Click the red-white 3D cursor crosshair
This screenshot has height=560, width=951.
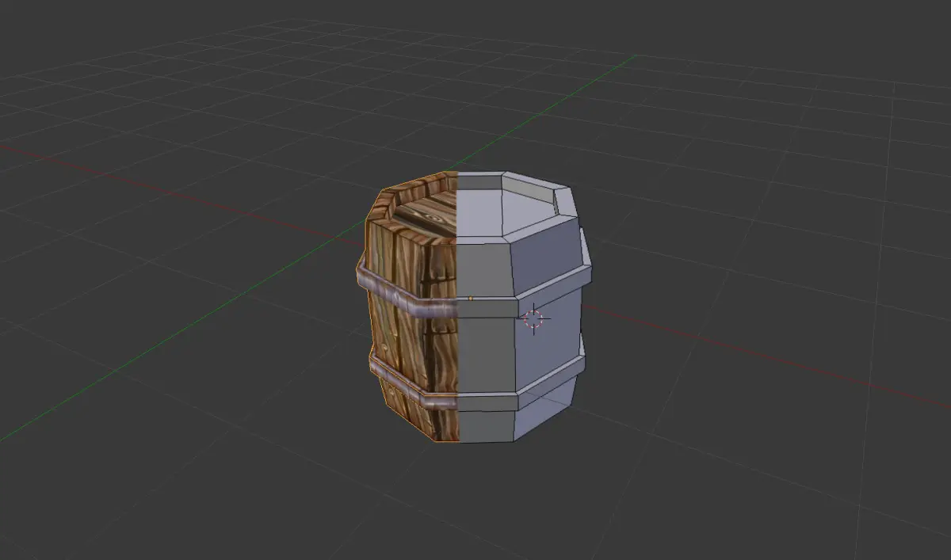point(533,319)
